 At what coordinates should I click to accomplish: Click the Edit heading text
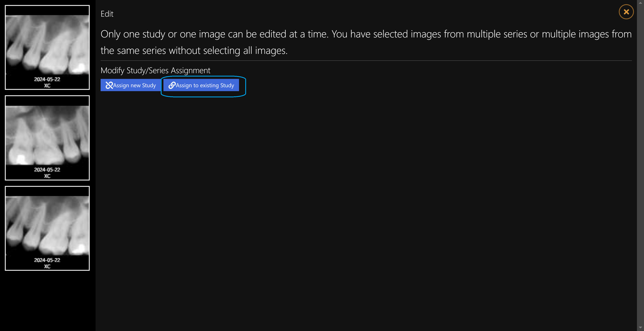pos(107,14)
